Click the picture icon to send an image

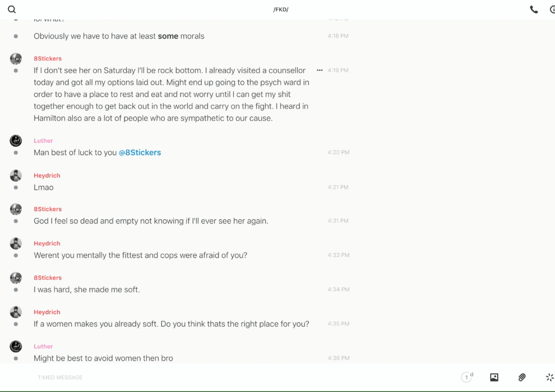pos(494,377)
